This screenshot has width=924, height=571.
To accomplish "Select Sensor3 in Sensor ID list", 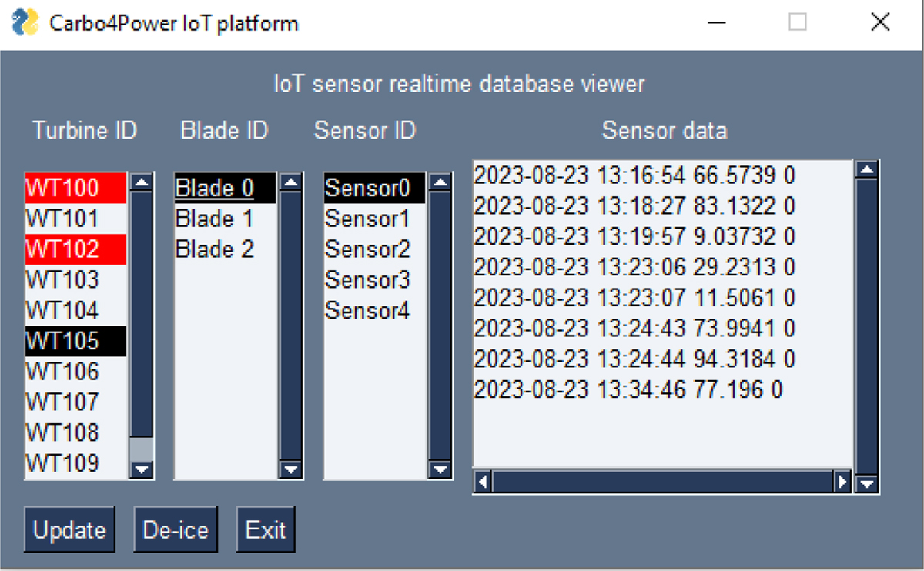I will pyautogui.click(x=374, y=280).
